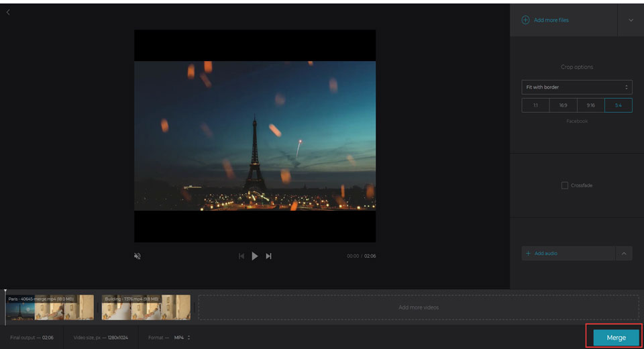The width and height of the screenshot is (644, 349).
Task: Open the MP4 format selector
Action: pos(182,338)
